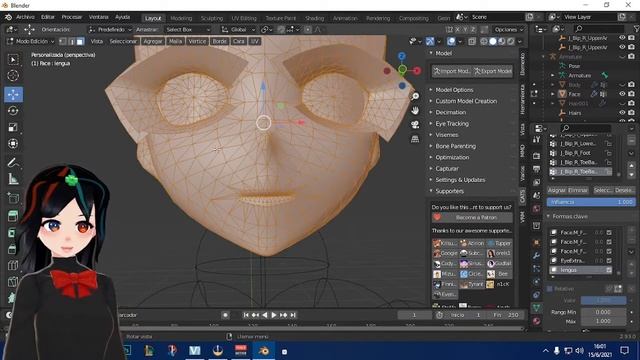Click the blue Z axis gizmo
Screen dimensions: 640x360
pos(402,56)
